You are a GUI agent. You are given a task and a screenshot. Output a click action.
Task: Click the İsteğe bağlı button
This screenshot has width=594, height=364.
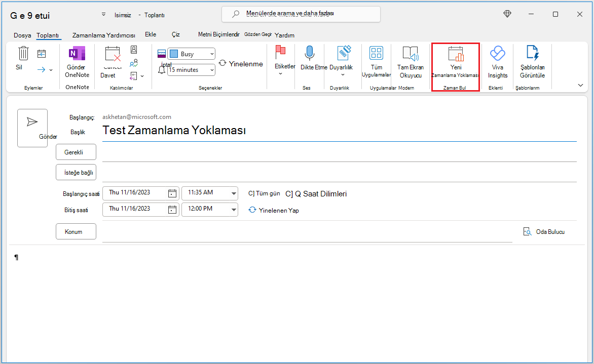[x=76, y=173]
